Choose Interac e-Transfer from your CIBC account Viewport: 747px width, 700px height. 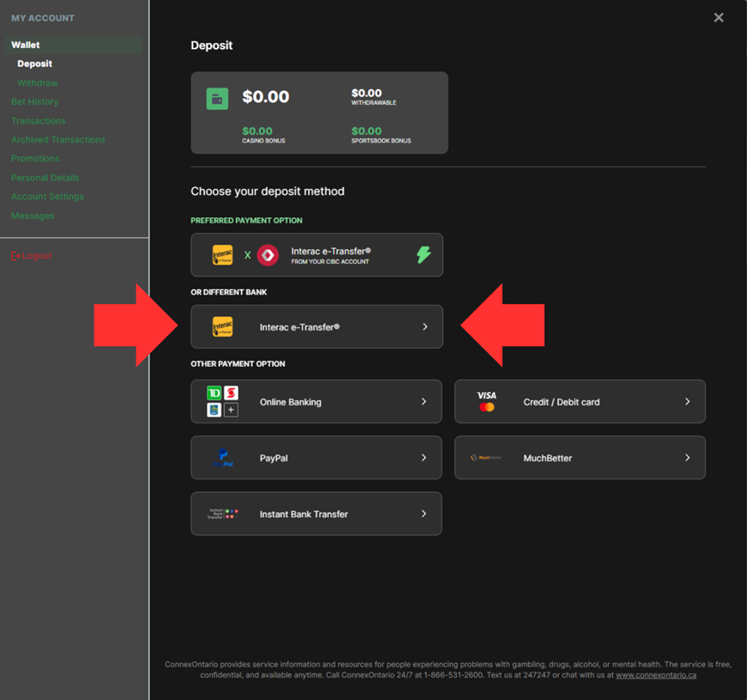point(330,255)
